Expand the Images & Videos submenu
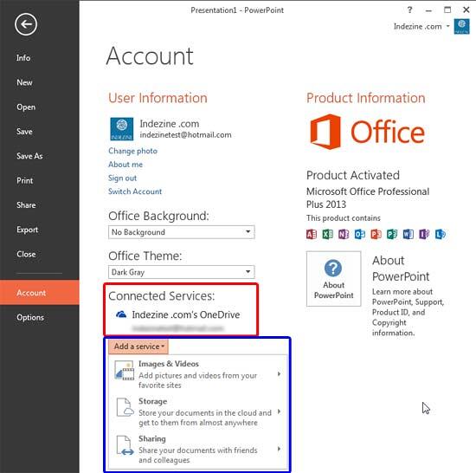 pyautogui.click(x=197, y=374)
